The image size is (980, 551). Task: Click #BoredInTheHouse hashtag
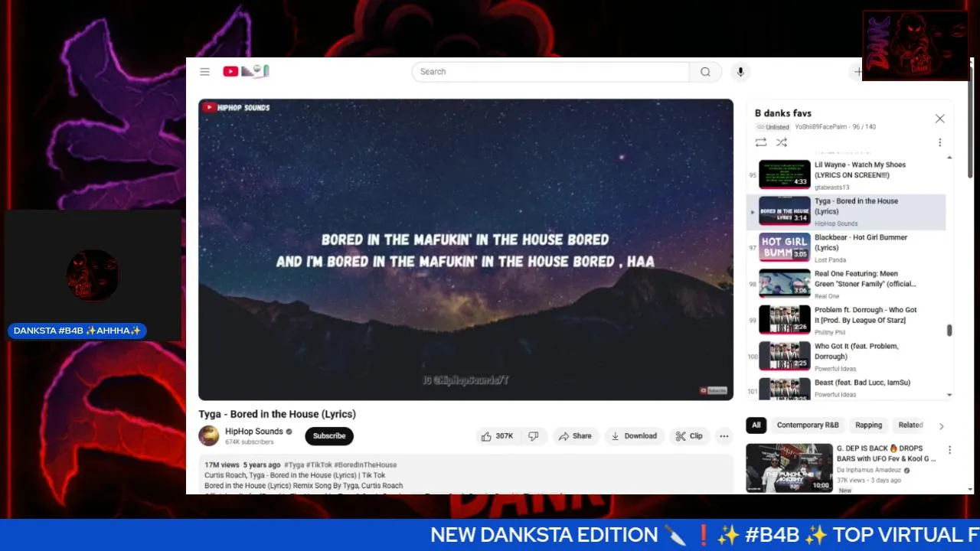365,465
